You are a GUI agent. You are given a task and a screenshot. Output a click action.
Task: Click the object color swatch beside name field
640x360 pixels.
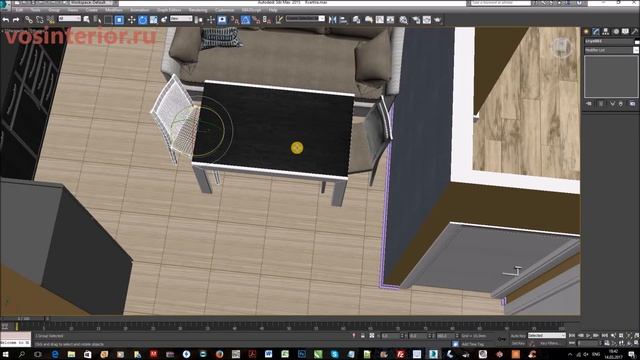pos(637,41)
